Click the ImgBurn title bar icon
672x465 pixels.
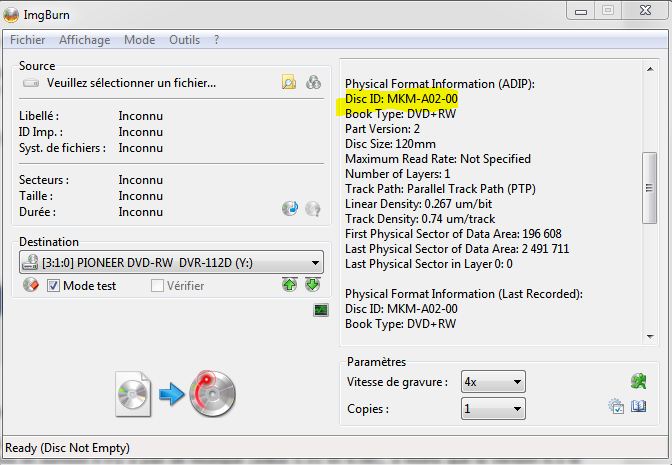pos(10,15)
